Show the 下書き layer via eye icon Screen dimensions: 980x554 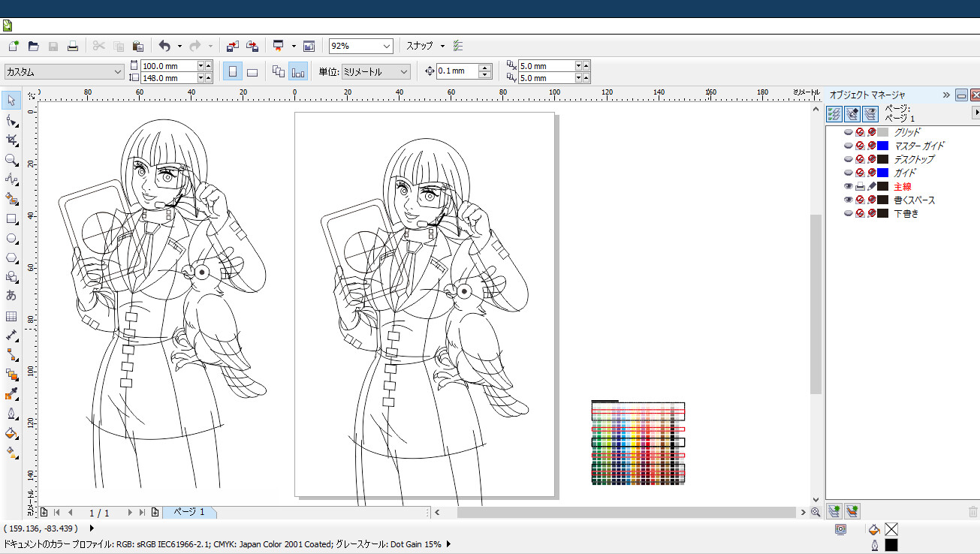coord(849,213)
